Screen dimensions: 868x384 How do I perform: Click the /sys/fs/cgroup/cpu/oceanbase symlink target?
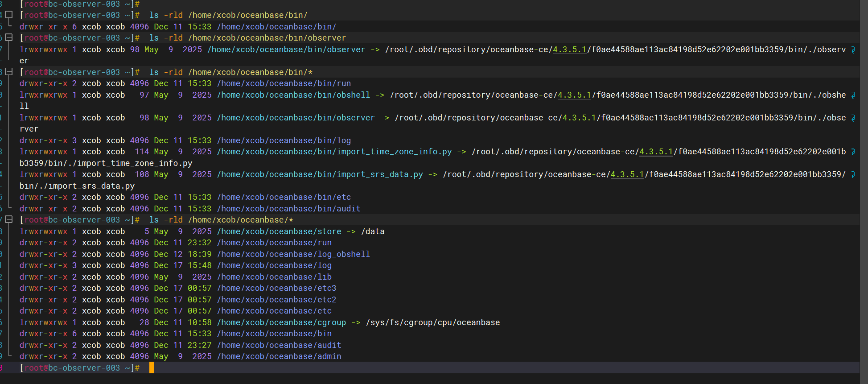coord(432,322)
